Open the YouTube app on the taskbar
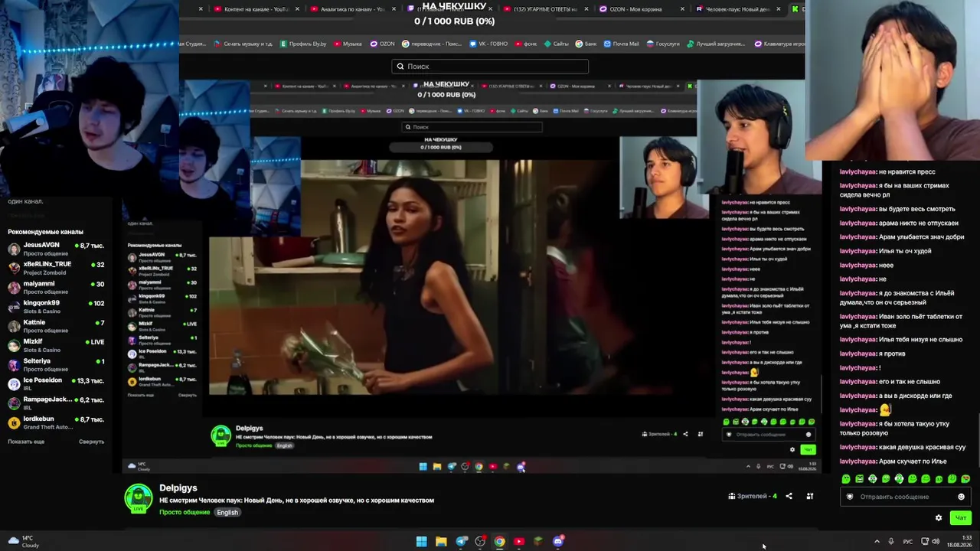Viewport: 980px width, 551px height. coord(519,542)
